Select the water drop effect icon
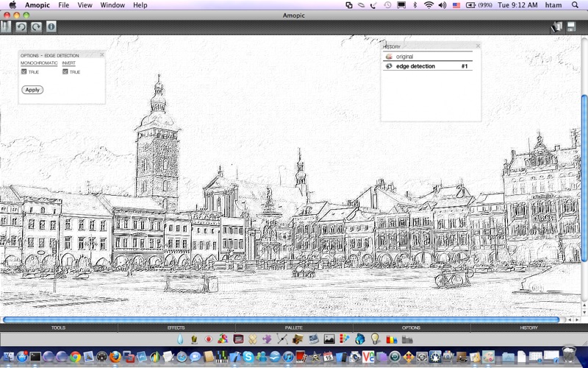Image resolution: width=588 pixels, height=368 pixels. pos(180,339)
